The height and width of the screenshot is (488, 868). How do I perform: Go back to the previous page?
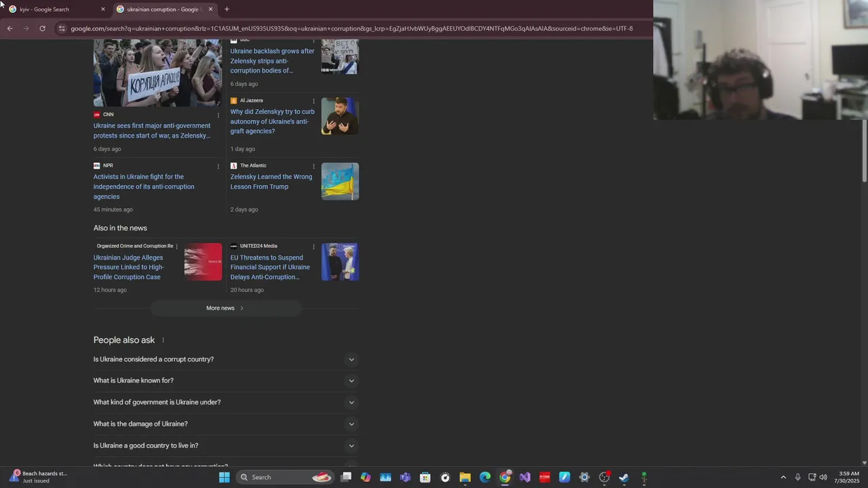coord(9,28)
